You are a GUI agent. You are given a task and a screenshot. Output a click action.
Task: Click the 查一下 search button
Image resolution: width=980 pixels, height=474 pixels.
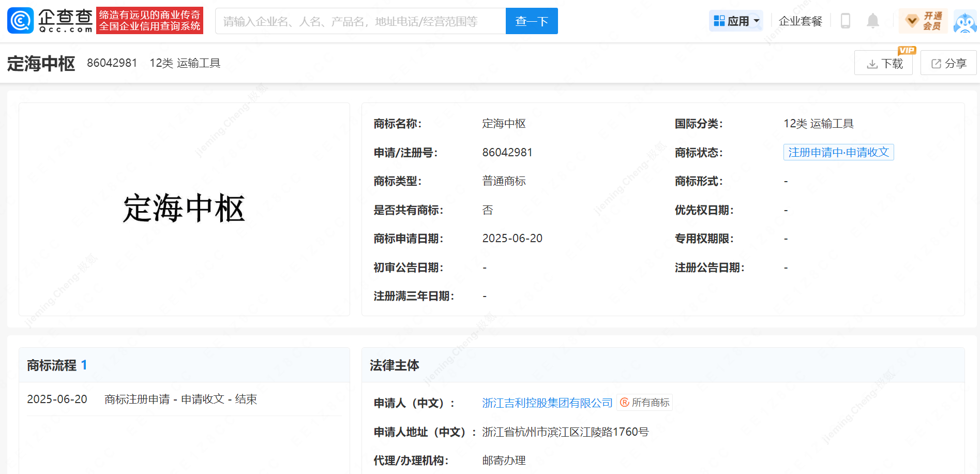click(532, 21)
